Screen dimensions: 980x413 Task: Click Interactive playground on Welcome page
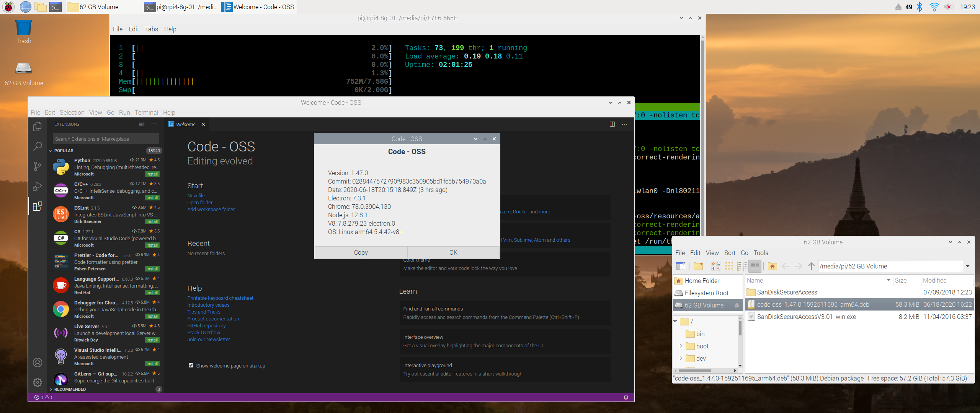pos(505,369)
